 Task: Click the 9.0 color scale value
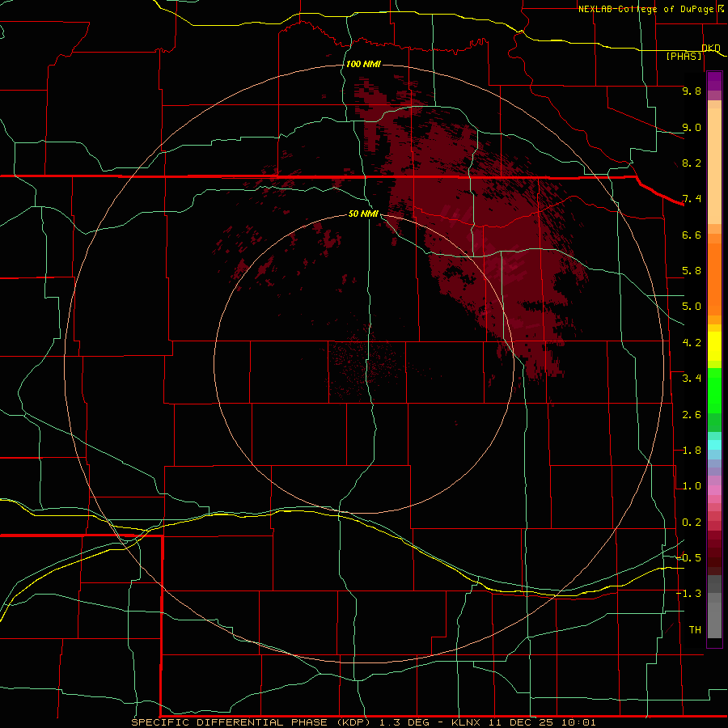click(692, 127)
